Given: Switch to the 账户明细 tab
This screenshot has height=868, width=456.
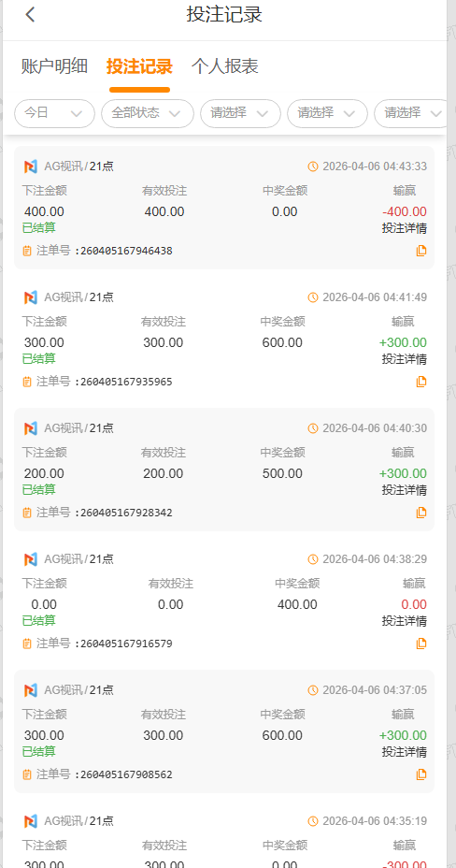Looking at the screenshot, I should (x=55, y=66).
